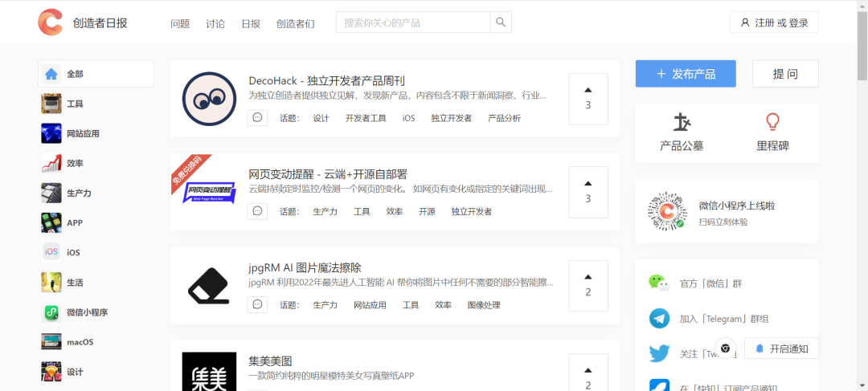Click the 微信小程序上线啦 text
This screenshot has width=868, height=391.
(737, 206)
